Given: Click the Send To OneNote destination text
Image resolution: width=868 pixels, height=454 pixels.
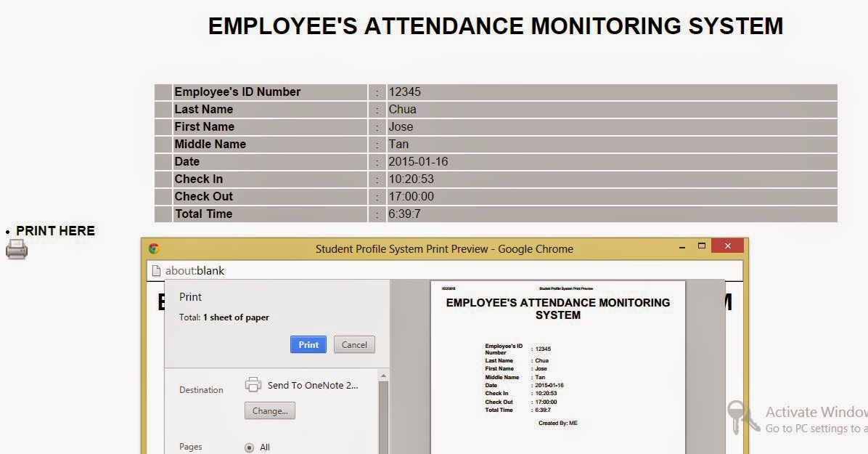Looking at the screenshot, I should pyautogui.click(x=313, y=385).
